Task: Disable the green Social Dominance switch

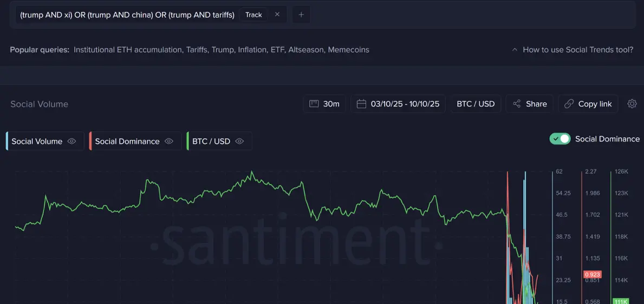Action: point(560,138)
